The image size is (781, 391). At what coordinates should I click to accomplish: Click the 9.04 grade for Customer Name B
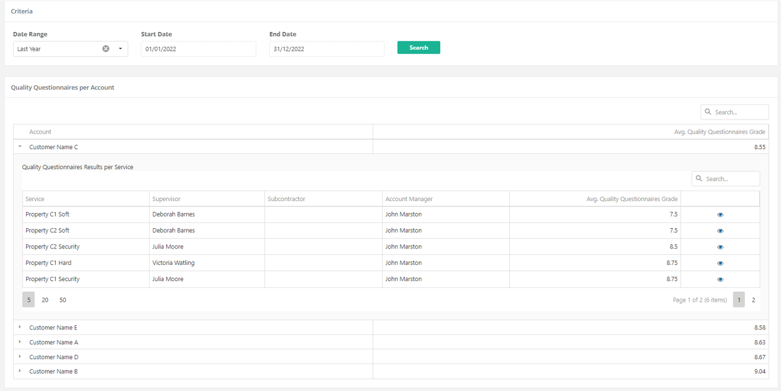pyautogui.click(x=760, y=371)
